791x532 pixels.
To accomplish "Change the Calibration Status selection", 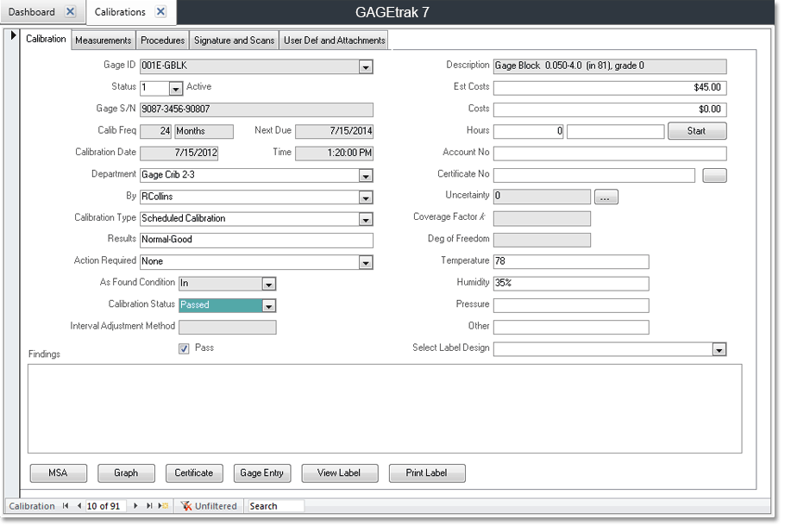I will (x=268, y=305).
